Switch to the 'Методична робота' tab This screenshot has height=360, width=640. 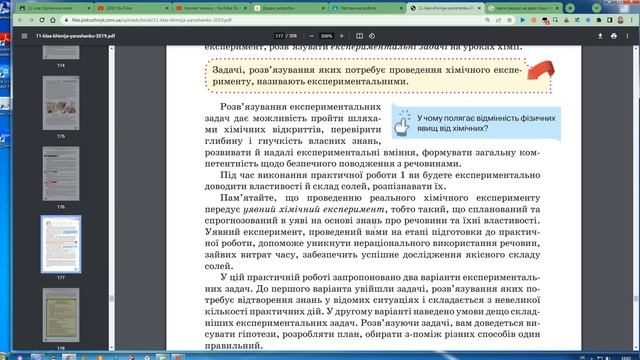(367, 8)
